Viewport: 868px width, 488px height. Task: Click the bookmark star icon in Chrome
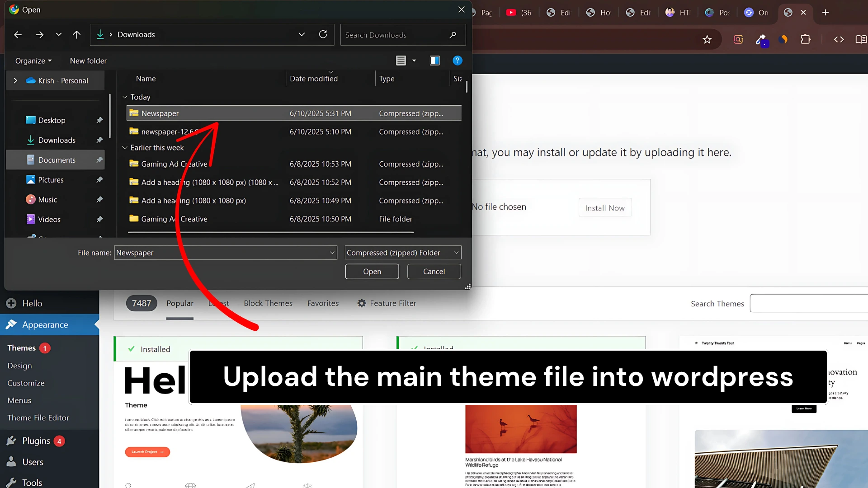pos(707,40)
